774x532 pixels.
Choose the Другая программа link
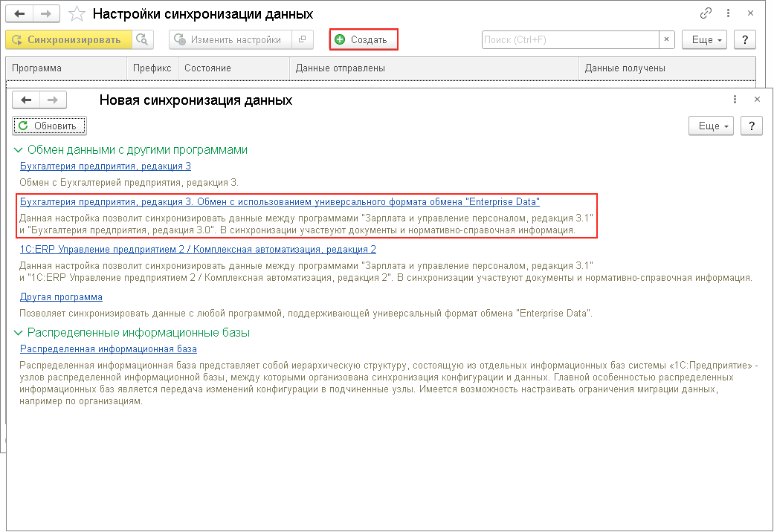tap(61, 297)
